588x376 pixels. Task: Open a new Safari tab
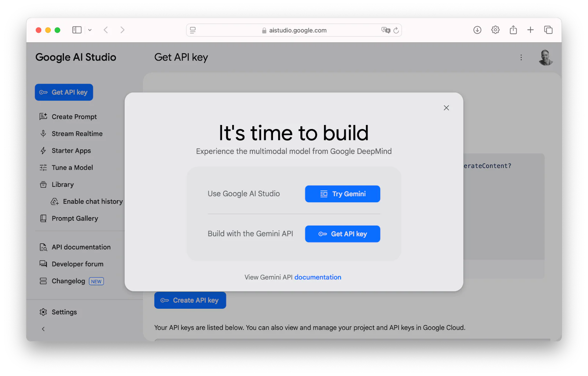click(x=530, y=30)
